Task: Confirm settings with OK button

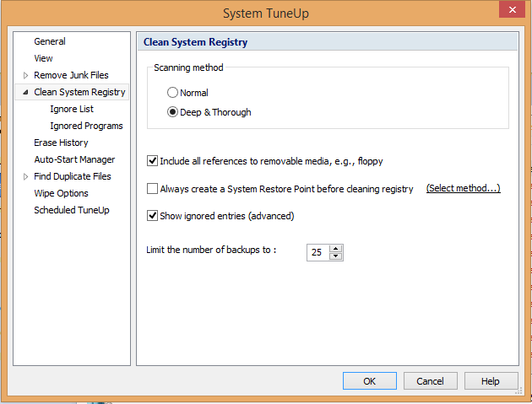Action: 370,381
